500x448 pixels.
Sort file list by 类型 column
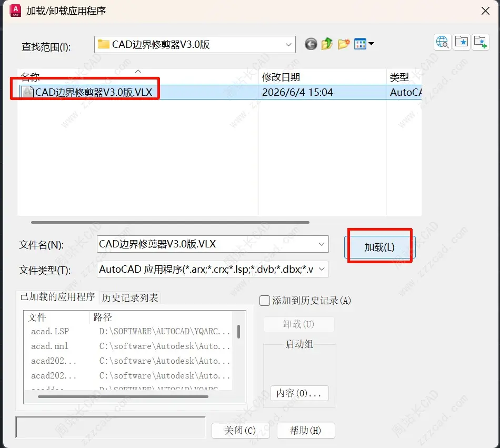[404, 77]
